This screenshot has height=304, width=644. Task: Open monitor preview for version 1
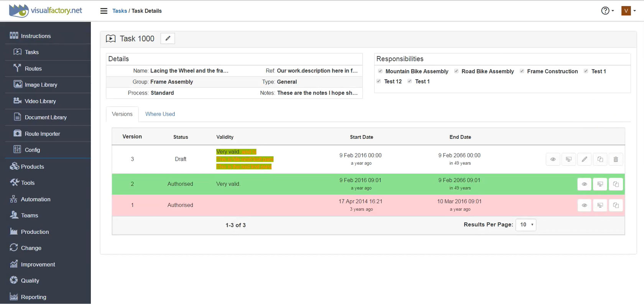pos(600,205)
